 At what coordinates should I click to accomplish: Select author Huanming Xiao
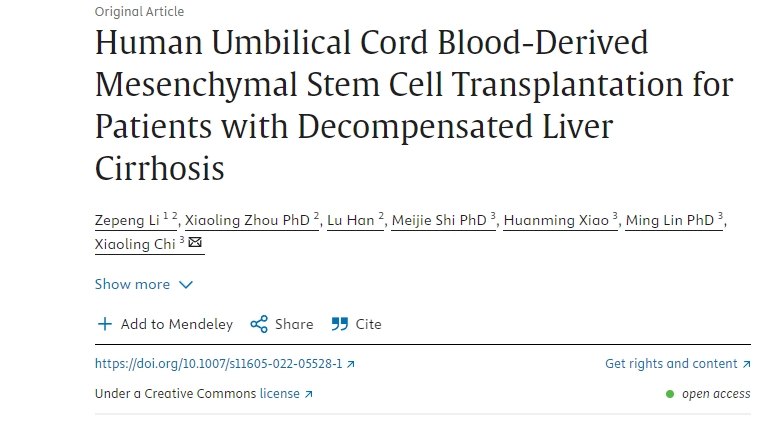point(556,220)
